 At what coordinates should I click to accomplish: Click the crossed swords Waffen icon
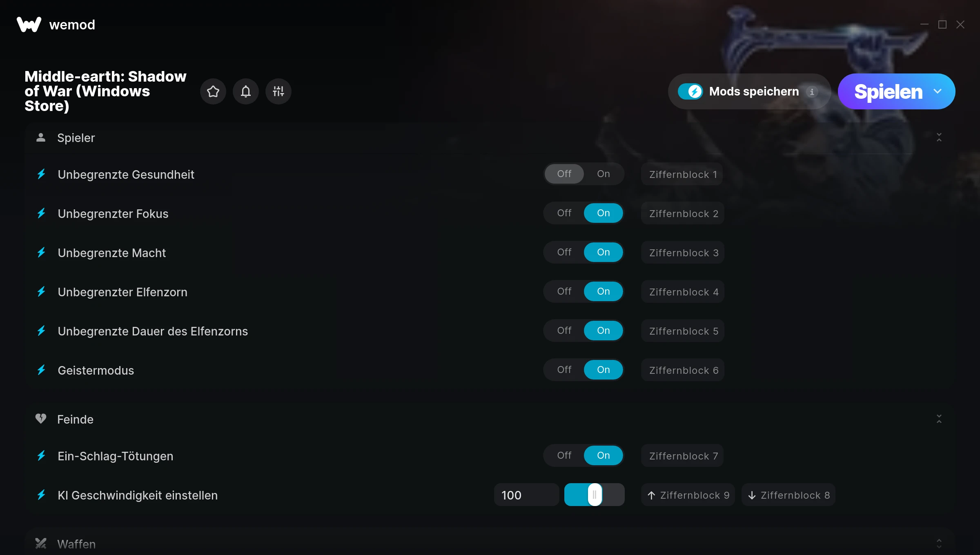(41, 544)
